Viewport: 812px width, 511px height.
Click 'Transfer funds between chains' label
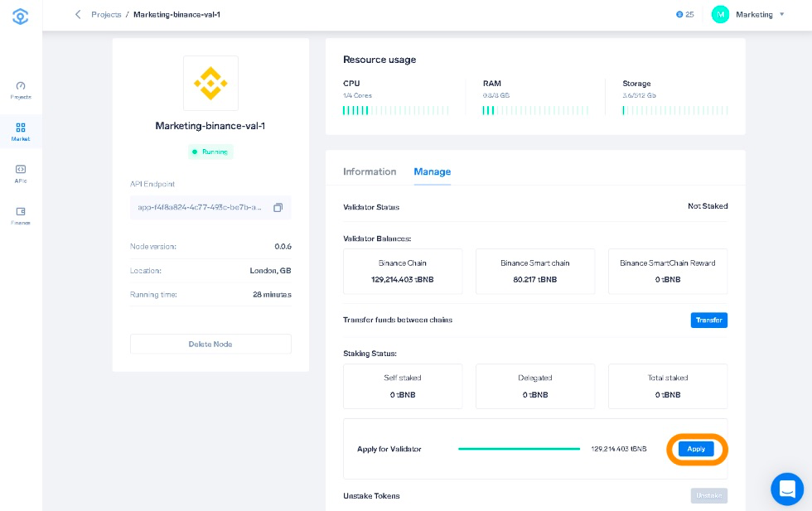click(x=398, y=320)
